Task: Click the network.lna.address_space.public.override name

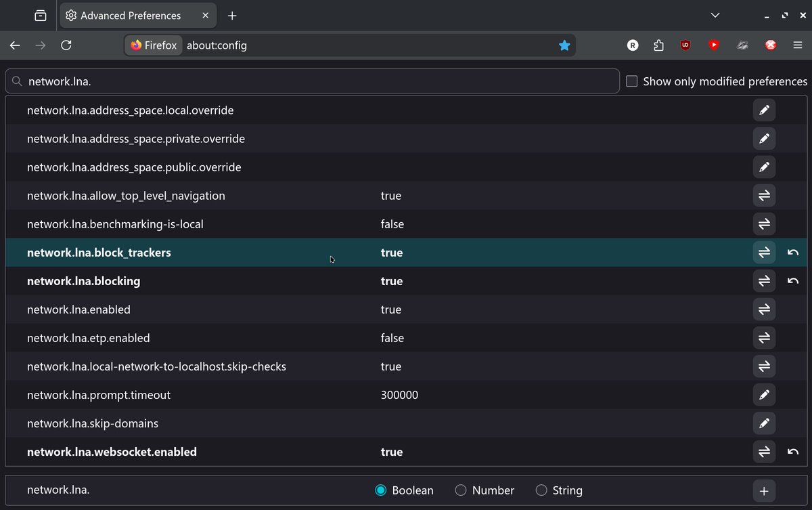Action: tap(134, 167)
